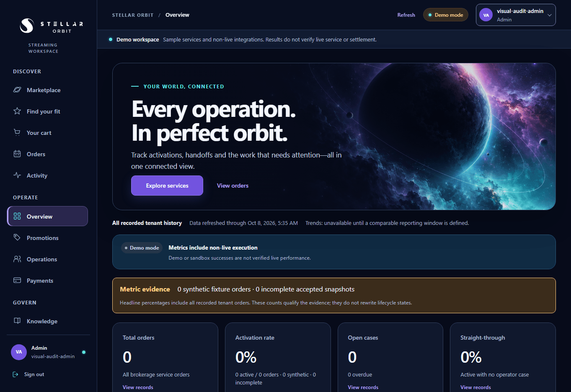571x392 pixels.
Task: Click the Activation rate card title
Action: coord(255,338)
